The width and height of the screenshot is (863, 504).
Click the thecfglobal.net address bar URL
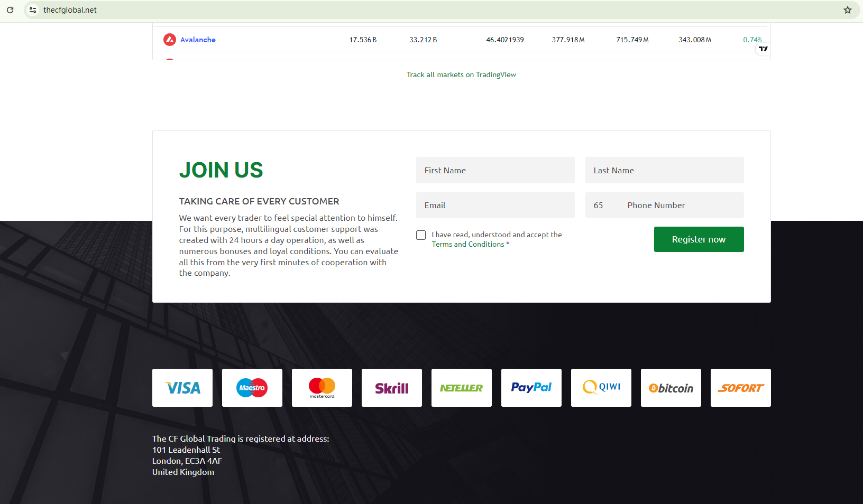70,10
